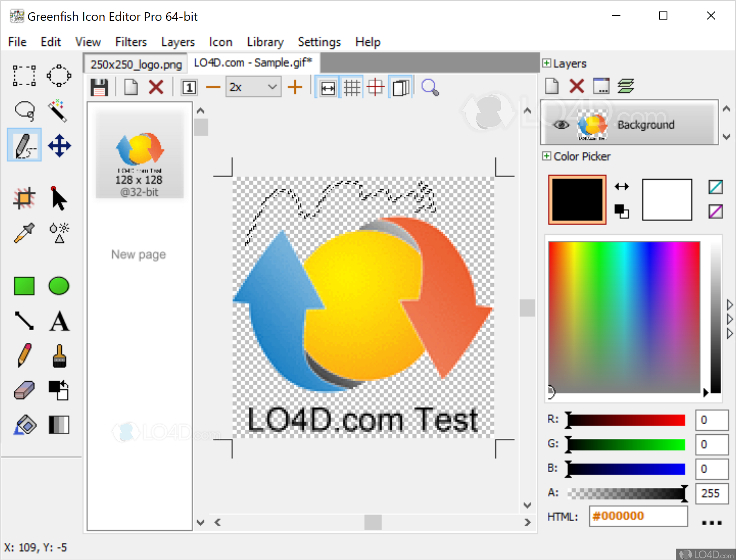Adjust the red R channel slider
736x560 pixels.
pos(626,420)
